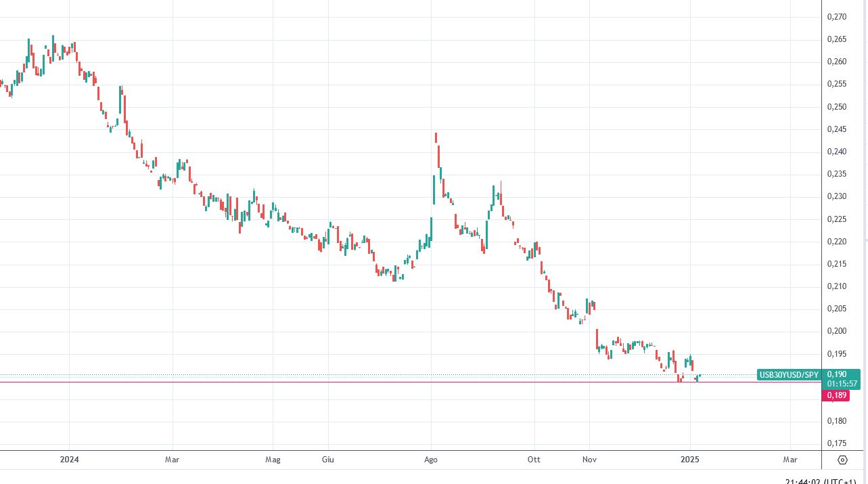Click the Mag month label on time axis
Image resolution: width=868 pixels, height=484 pixels.
pyautogui.click(x=273, y=460)
